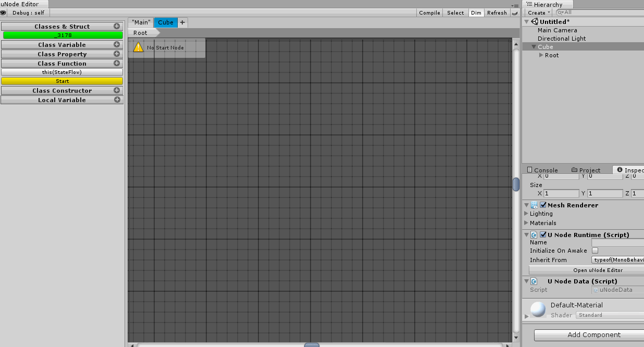The image size is (644, 347).
Task: Click the warning triangle on No Start Node
Action: tap(138, 47)
